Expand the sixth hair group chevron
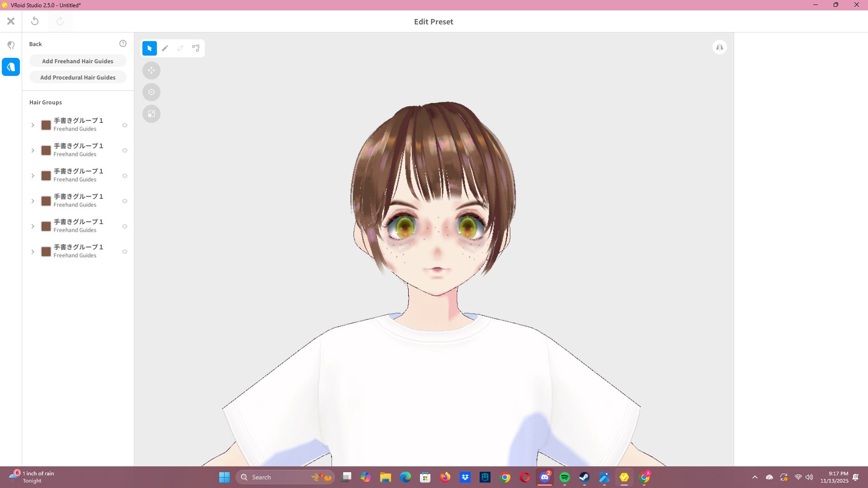The width and height of the screenshot is (868, 488). [x=33, y=252]
